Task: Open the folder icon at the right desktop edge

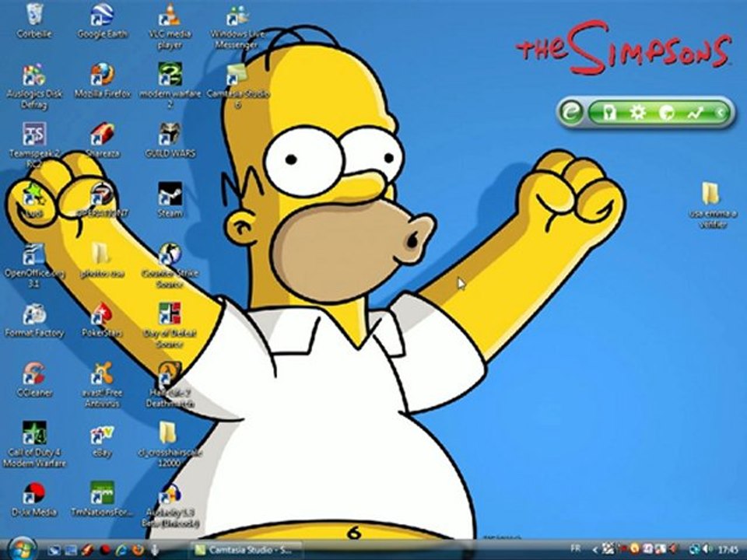Action: 713,205
